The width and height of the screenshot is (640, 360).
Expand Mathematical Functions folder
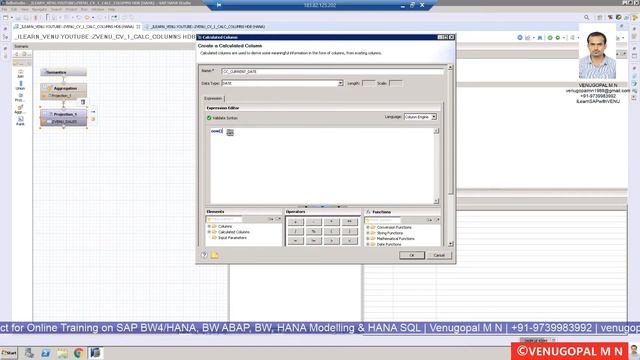tap(368, 239)
